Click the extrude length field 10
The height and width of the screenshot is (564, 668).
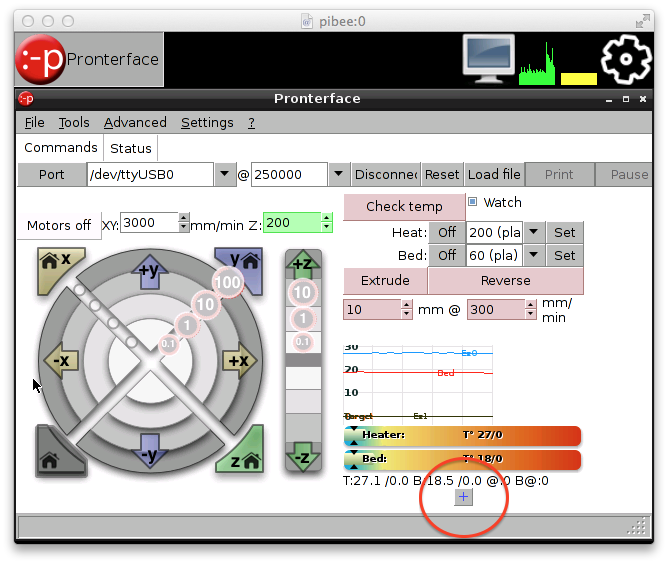(372, 309)
